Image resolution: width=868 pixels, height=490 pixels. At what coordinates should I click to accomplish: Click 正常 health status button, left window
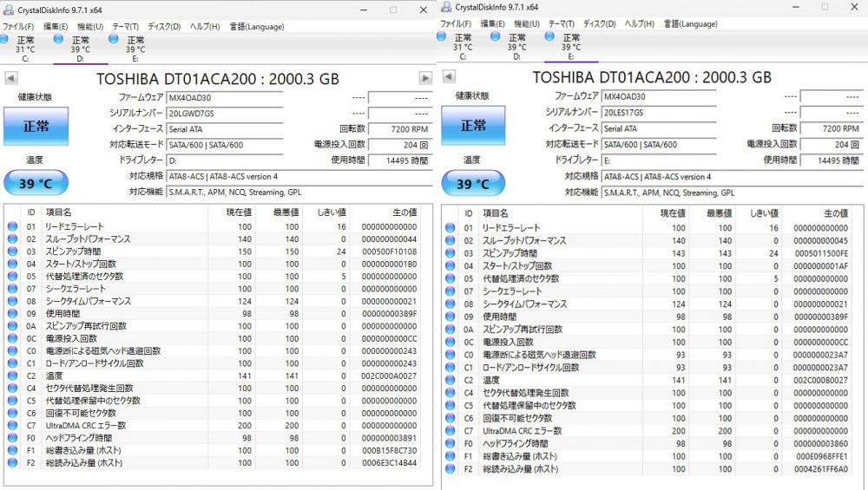click(36, 126)
